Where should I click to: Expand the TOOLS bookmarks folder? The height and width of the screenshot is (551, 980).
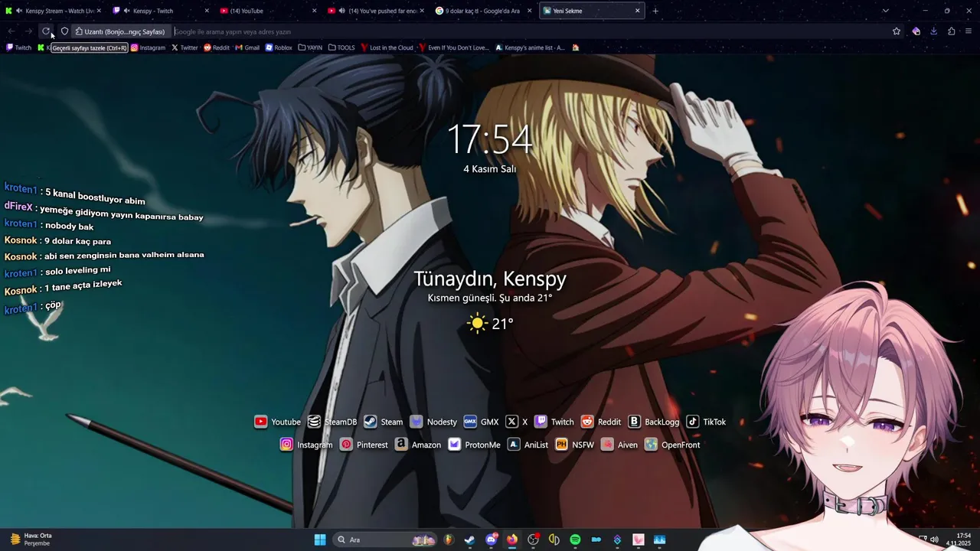coord(341,47)
